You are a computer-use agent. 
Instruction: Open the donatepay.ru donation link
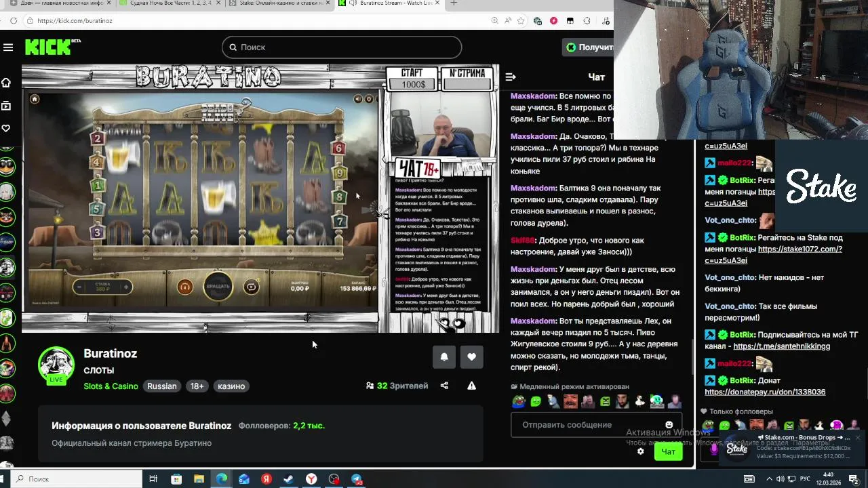pyautogui.click(x=765, y=392)
